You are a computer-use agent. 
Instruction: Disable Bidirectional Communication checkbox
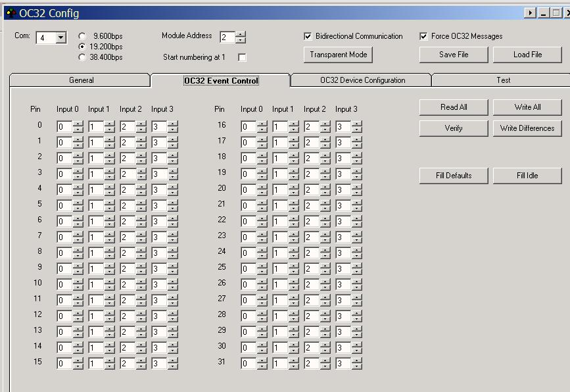tap(308, 36)
